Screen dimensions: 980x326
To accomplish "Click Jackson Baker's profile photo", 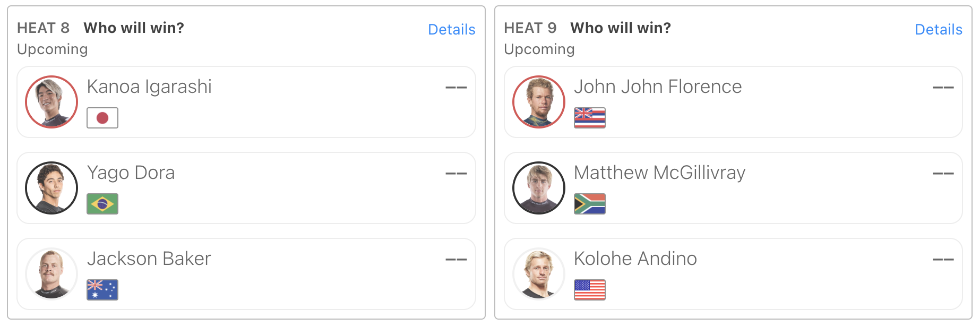I will (x=51, y=274).
